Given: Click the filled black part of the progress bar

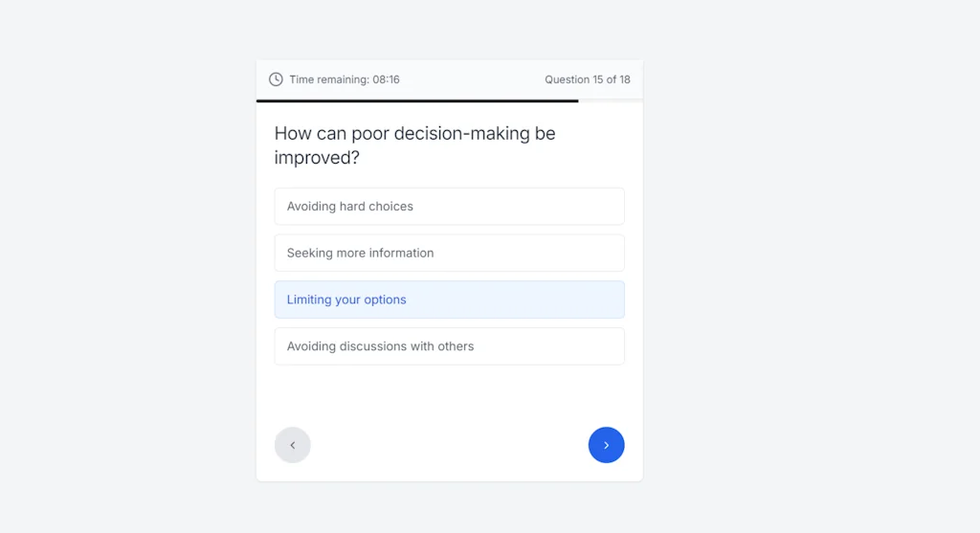Looking at the screenshot, I should coord(416,100).
